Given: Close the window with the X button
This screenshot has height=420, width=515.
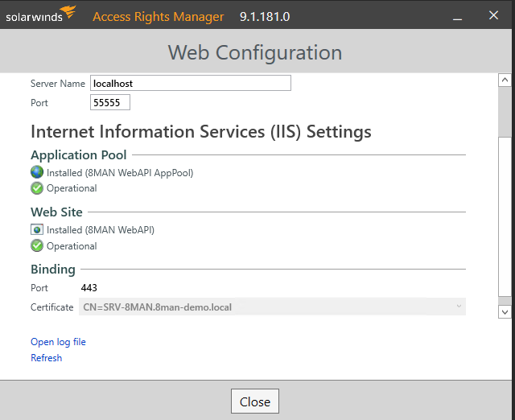Looking at the screenshot, I should [493, 15].
